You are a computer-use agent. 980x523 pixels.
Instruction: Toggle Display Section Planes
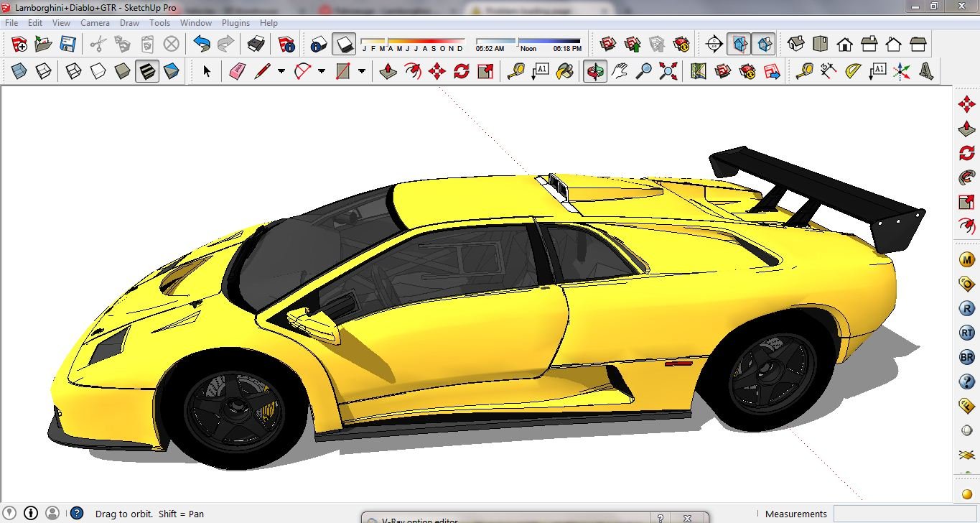pos(738,45)
